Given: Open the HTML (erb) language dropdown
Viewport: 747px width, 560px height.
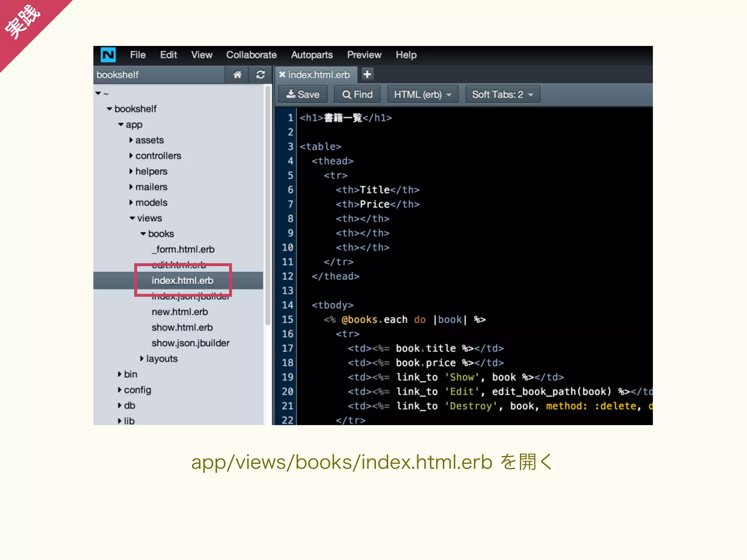Looking at the screenshot, I should tap(423, 94).
